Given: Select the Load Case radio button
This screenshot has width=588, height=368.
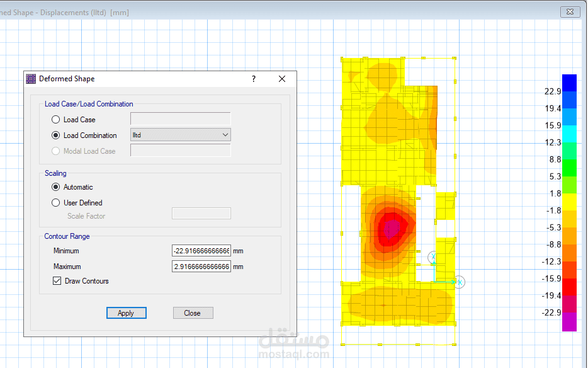Looking at the screenshot, I should [x=56, y=120].
